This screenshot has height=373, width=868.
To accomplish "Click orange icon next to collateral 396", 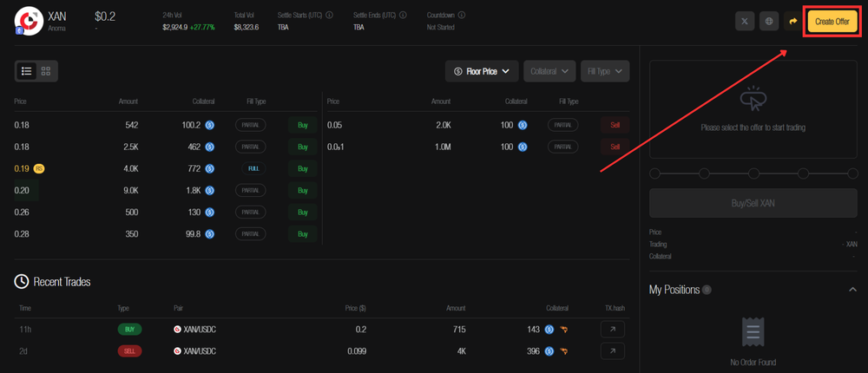I will (x=563, y=350).
